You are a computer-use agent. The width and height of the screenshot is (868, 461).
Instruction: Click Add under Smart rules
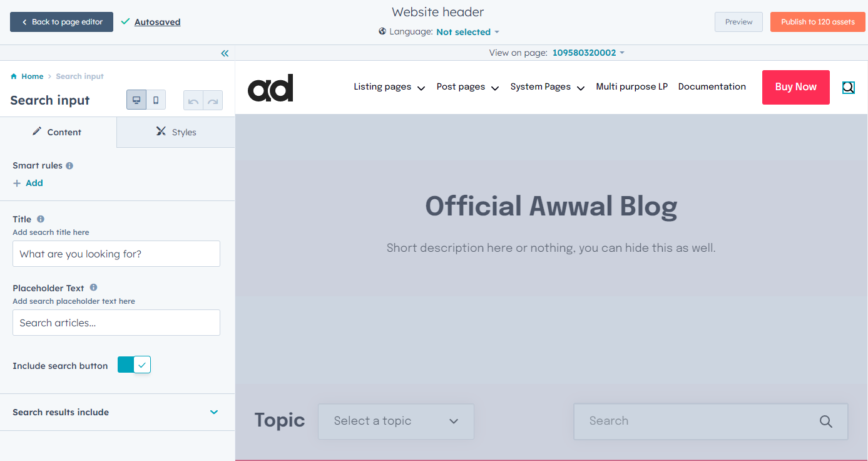tap(28, 183)
